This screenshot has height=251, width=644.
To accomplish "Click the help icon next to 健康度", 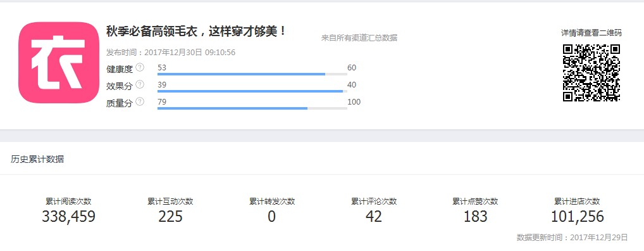I will 140,67.
